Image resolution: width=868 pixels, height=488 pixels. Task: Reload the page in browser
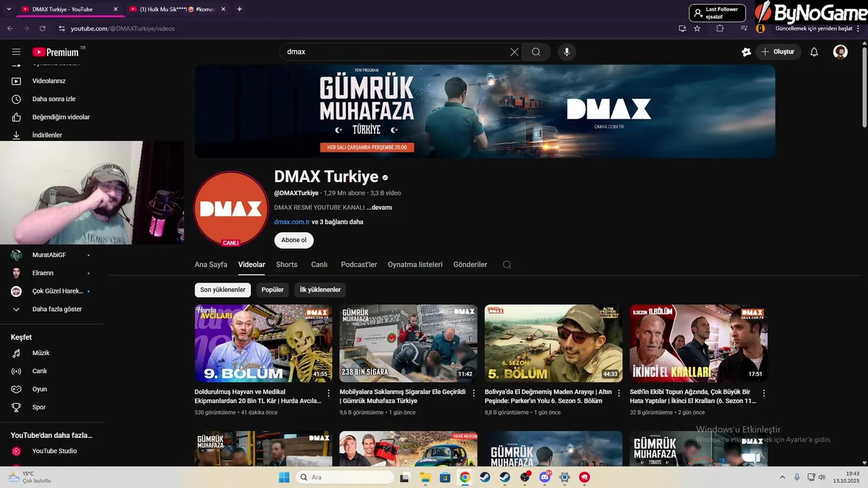point(42,28)
